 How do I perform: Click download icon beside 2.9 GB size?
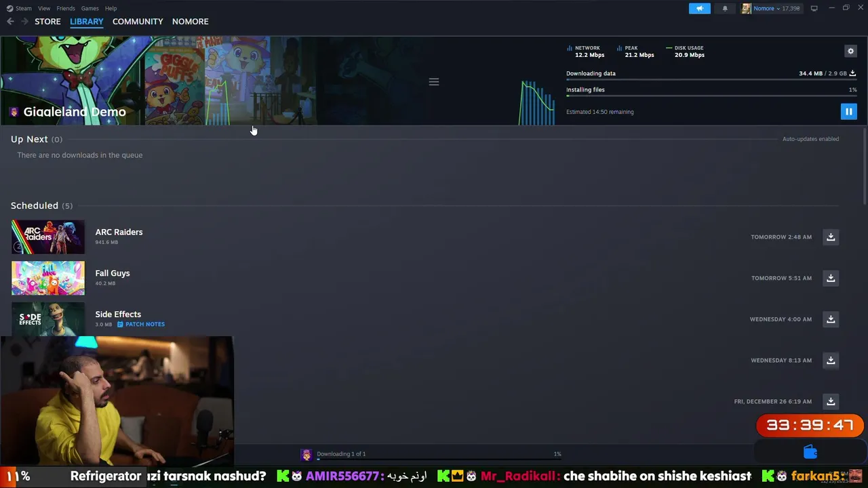tap(852, 73)
